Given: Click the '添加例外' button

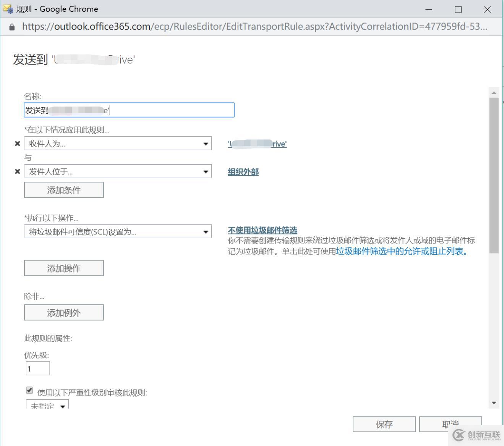Looking at the screenshot, I should point(64,313).
